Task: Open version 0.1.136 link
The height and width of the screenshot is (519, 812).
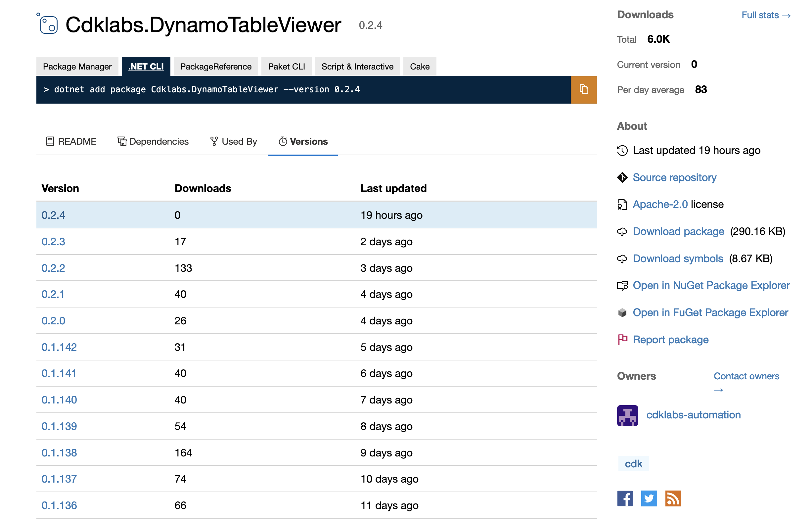Action: 59,505
